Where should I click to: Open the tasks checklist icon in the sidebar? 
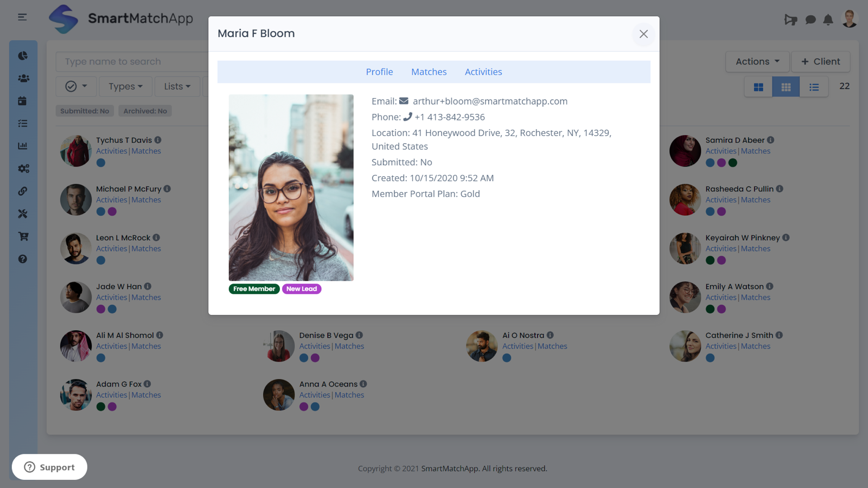tap(23, 123)
